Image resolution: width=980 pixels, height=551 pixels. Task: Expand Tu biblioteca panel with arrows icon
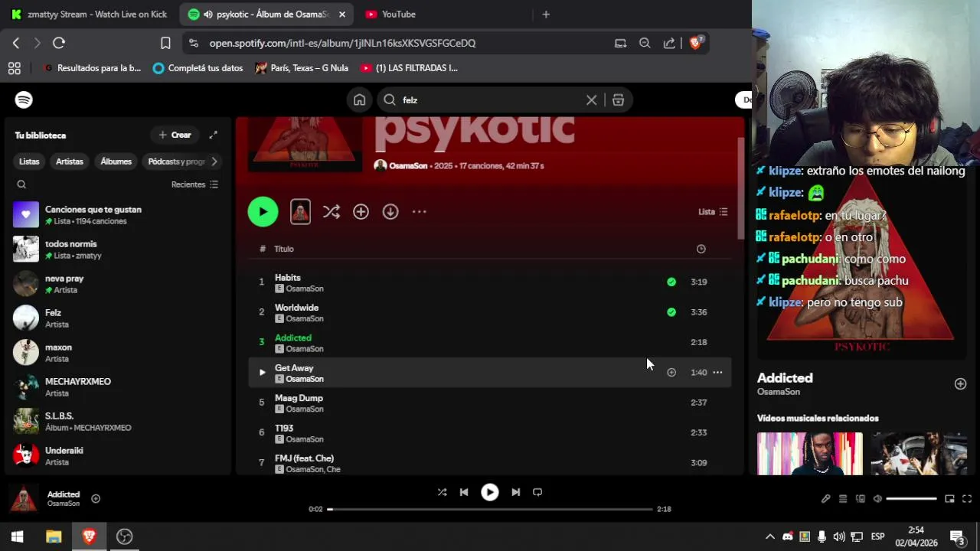point(213,135)
